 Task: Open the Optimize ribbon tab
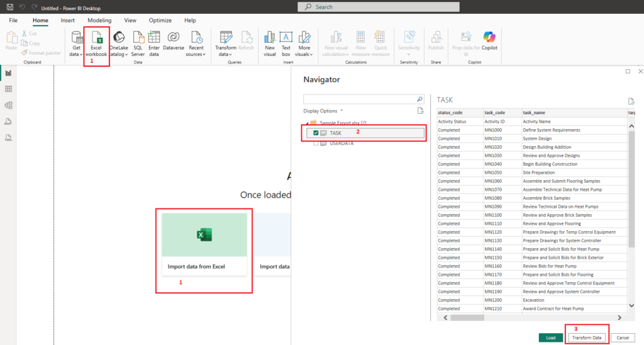click(160, 20)
